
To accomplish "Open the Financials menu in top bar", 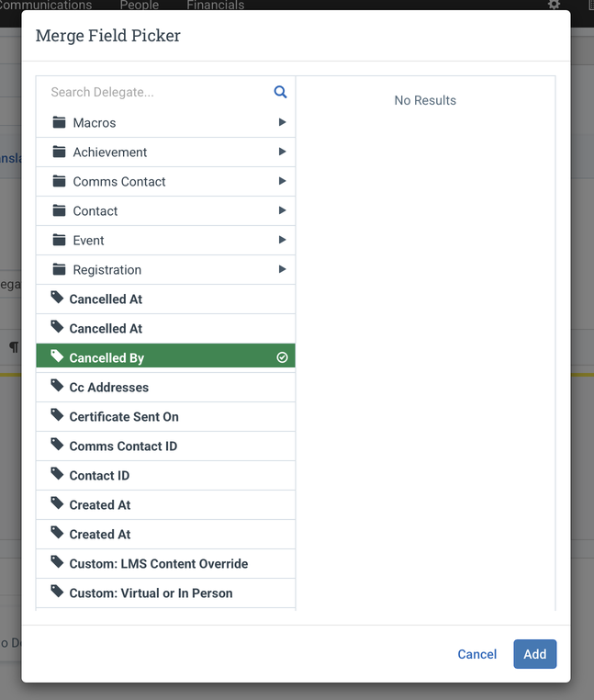I will (x=216, y=5).
